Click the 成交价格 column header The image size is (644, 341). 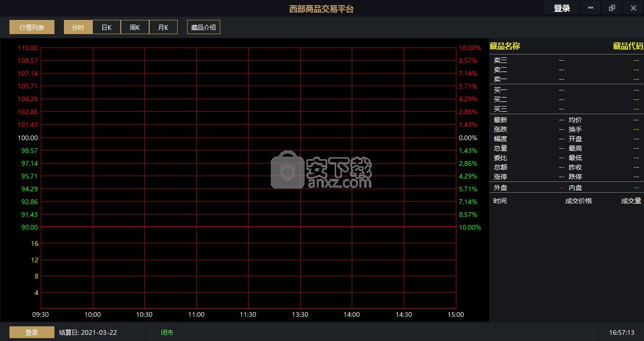(579, 201)
